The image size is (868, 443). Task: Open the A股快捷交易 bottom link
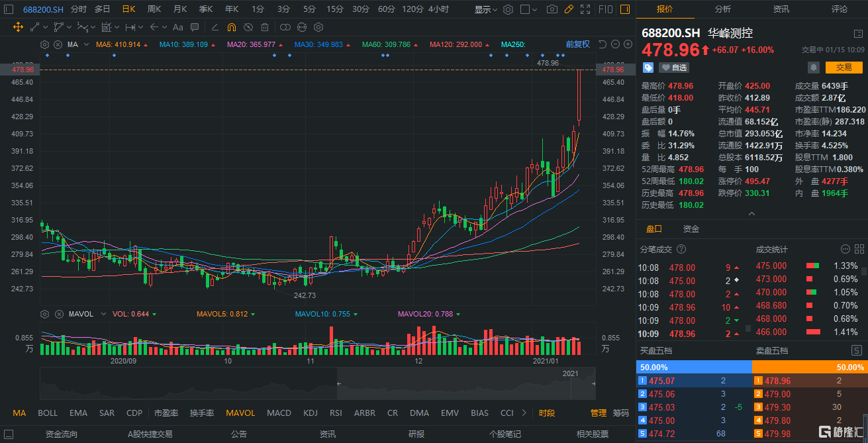[150, 434]
